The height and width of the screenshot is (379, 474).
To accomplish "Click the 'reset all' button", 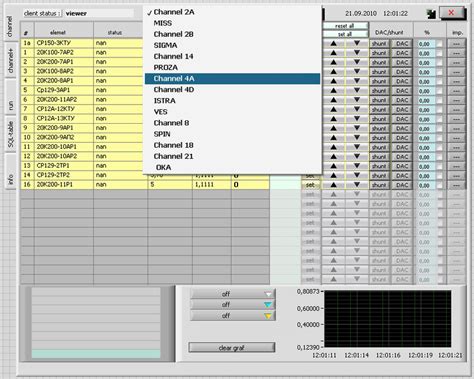I will pos(345,26).
